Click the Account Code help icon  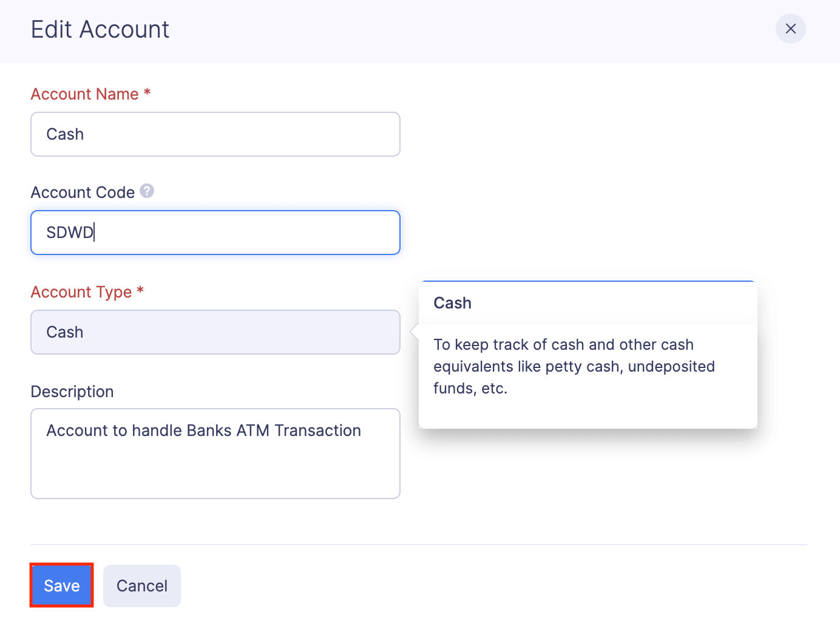click(x=147, y=191)
